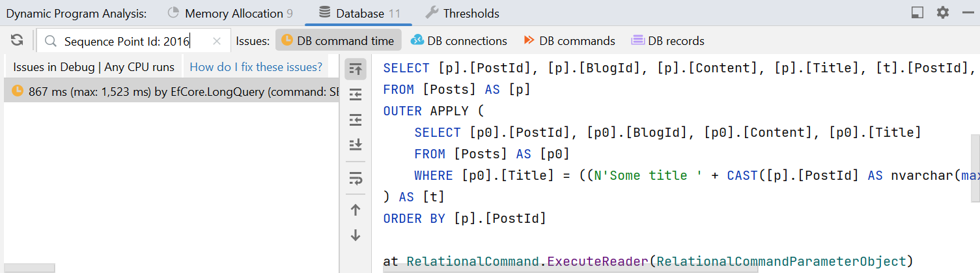Switch to Memory Allocation tab
This screenshot has height=273, width=980.
tap(230, 13)
